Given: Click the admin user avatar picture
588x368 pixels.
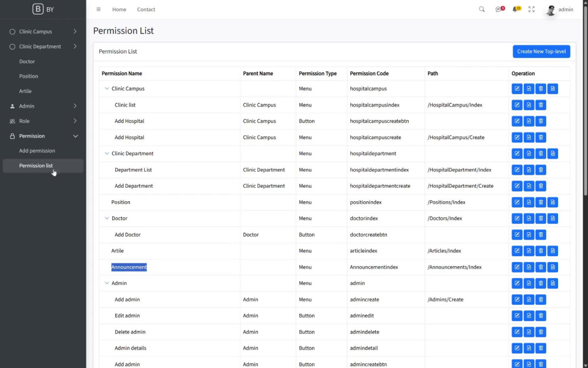Looking at the screenshot, I should tap(550, 10).
